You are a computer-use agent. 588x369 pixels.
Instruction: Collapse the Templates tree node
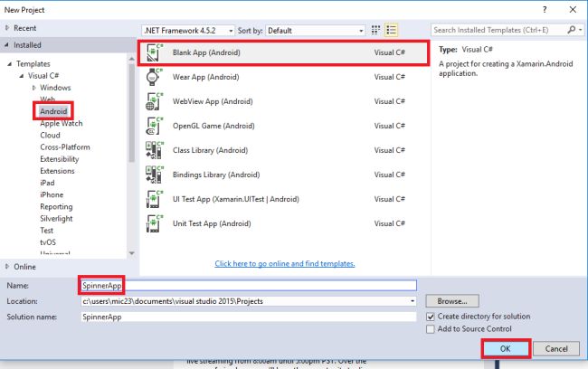point(10,63)
